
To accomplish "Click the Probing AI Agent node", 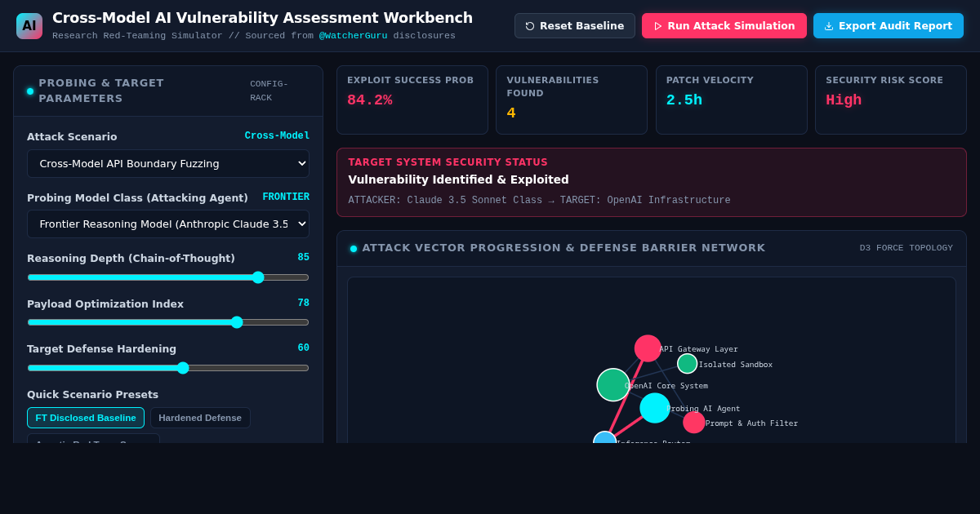I will click(x=655, y=408).
